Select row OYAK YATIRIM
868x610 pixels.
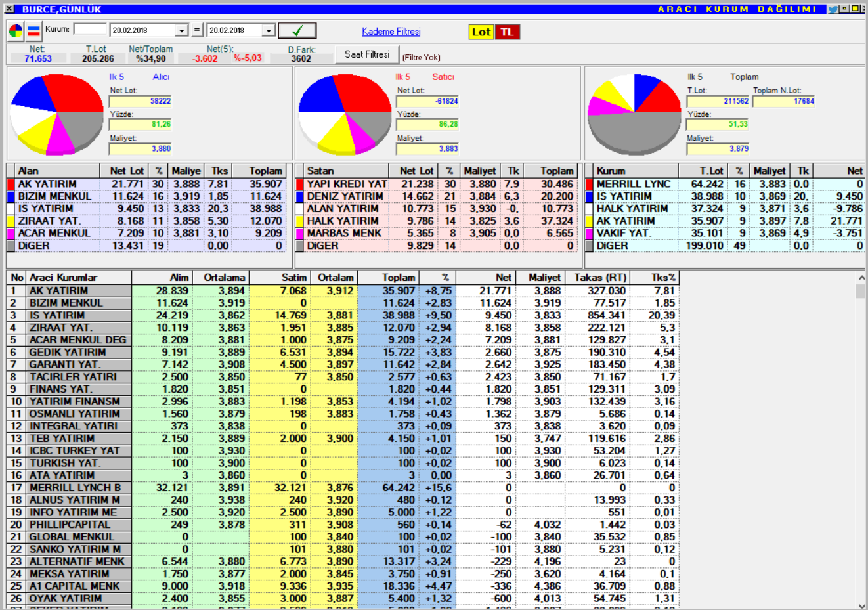[x=343, y=598]
